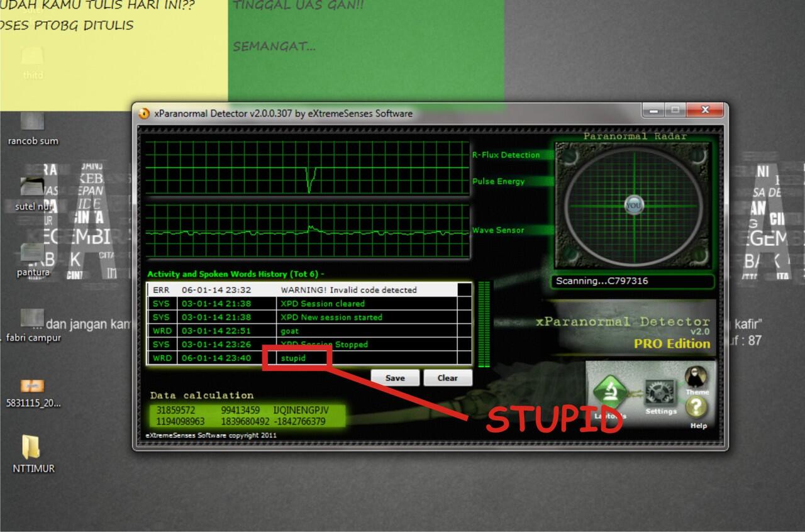
Task: Select the 'goat' spoken word entry
Action: point(309,331)
